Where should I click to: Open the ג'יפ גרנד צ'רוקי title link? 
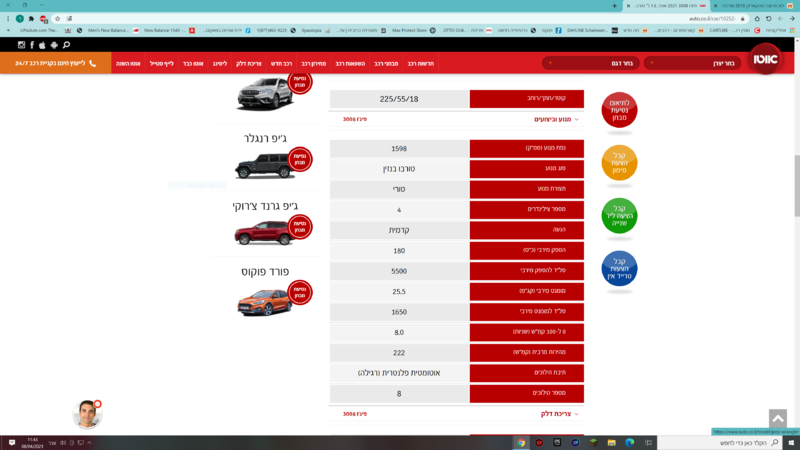(x=265, y=206)
